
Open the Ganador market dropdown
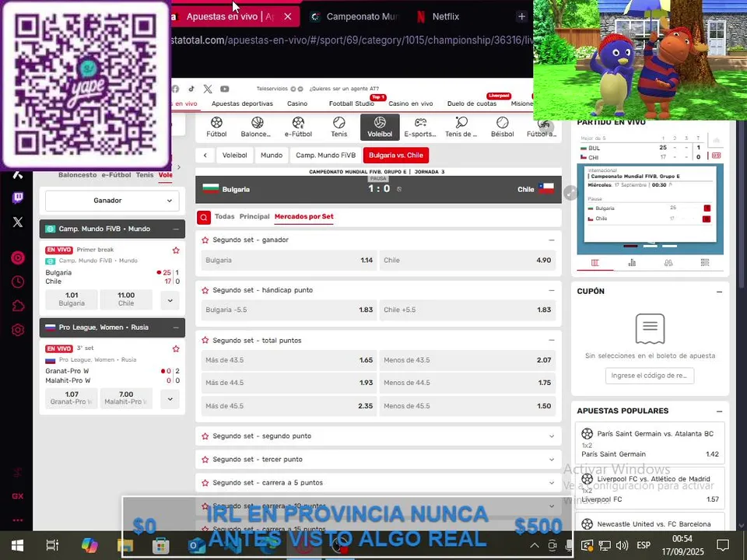(112, 201)
